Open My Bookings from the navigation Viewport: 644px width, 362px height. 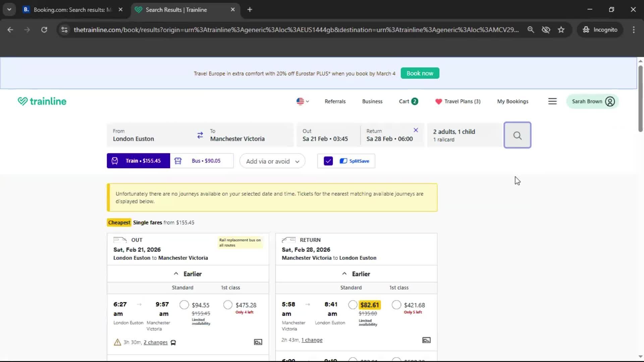[513, 101]
